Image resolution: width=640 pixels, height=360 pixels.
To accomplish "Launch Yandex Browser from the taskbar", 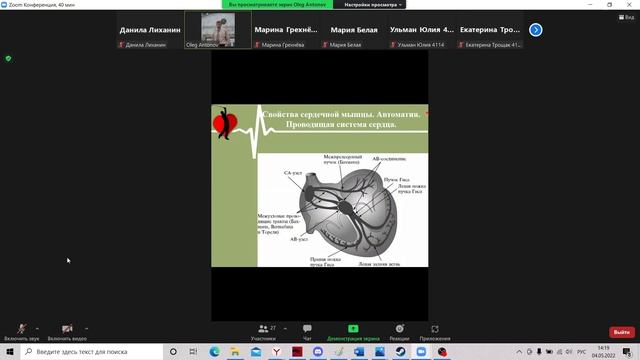I will coord(277,351).
